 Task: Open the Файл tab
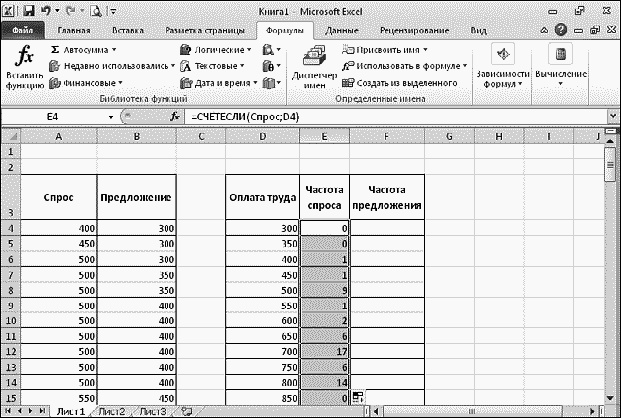coord(22,30)
